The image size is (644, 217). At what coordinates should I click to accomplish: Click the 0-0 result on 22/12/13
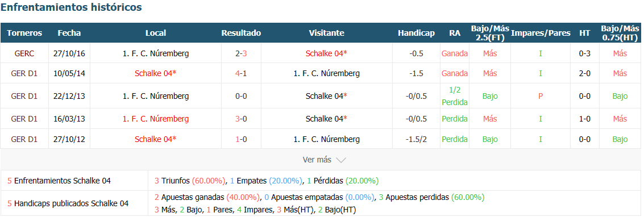[241, 96]
